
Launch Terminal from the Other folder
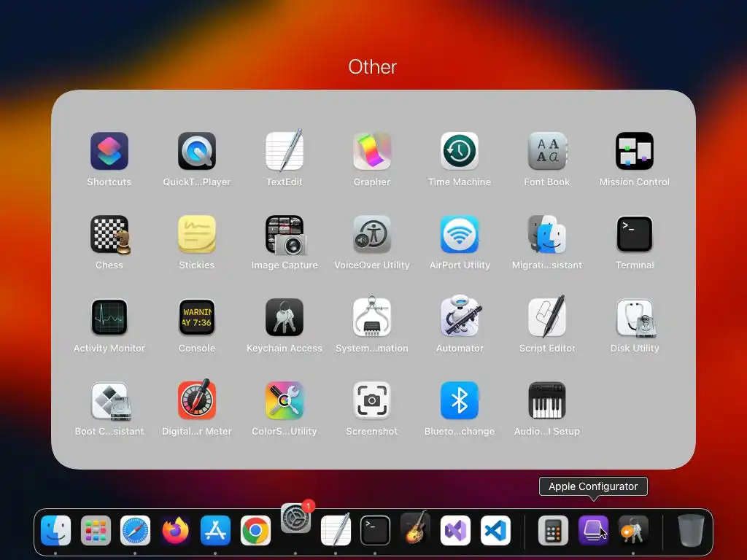(635, 234)
